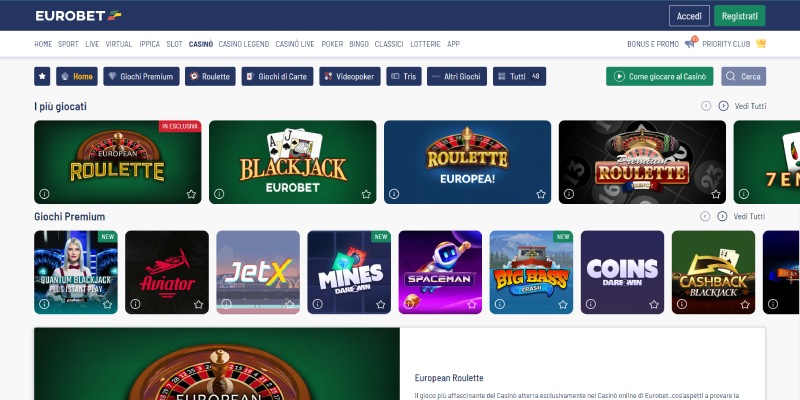Show info for Blackjack Eurobet game
800x400 pixels.
coord(219,194)
